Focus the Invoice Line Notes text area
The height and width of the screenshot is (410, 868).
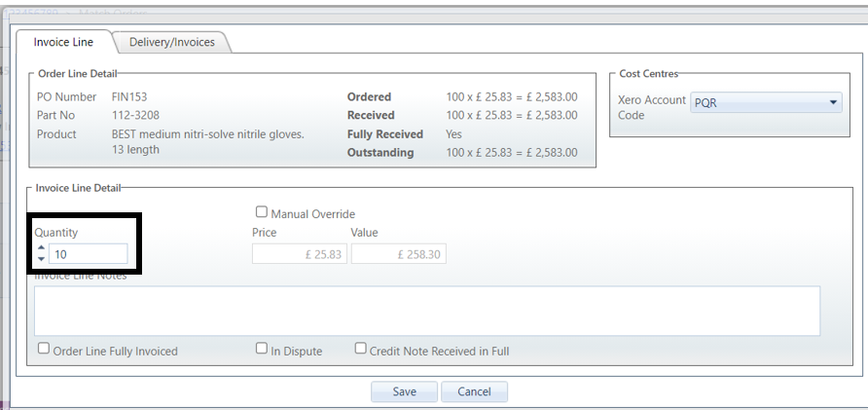coord(427,311)
